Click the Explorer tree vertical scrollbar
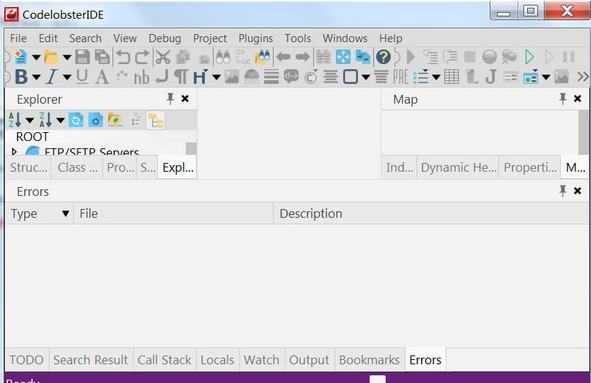The height and width of the screenshot is (383, 591). point(191,149)
